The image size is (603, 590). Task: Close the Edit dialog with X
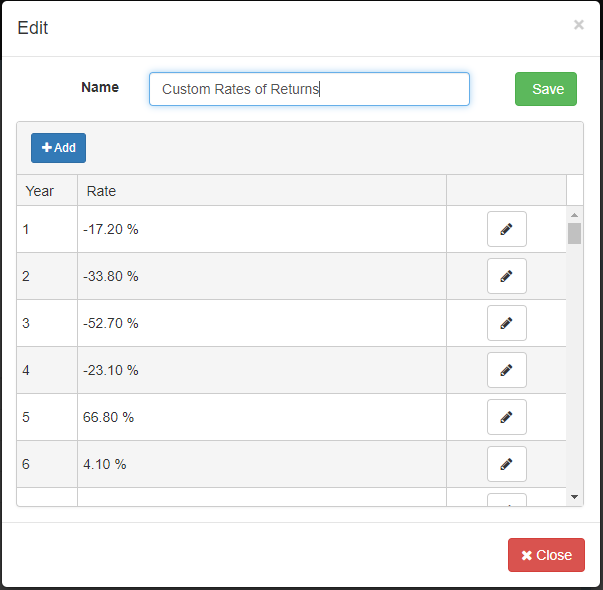point(578,25)
